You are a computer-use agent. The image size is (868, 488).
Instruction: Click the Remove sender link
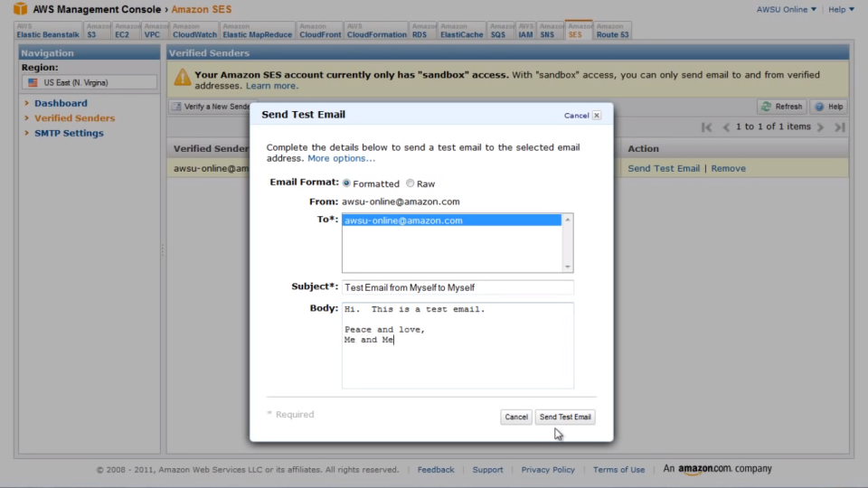[729, 168]
